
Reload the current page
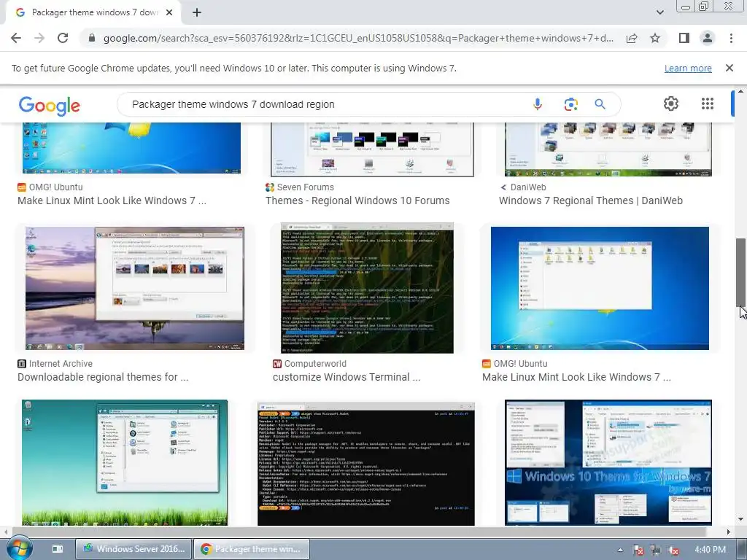coord(63,38)
